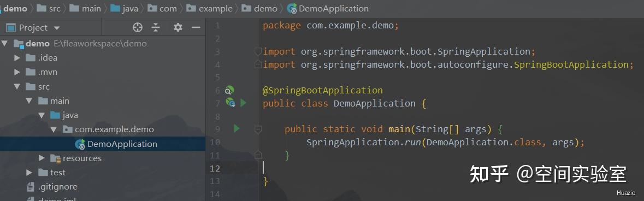
Task: Expand the .mvn folder arrow
Action: coord(17,72)
